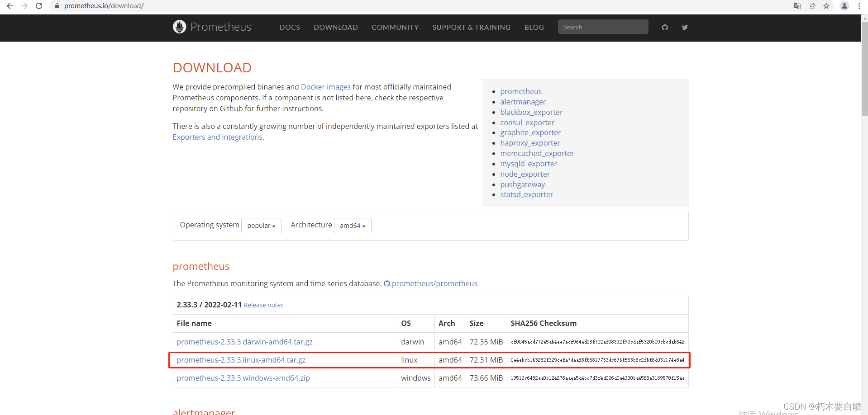This screenshot has height=415, width=868.
Task: Jump to blackbox_exporter section
Action: (x=531, y=112)
